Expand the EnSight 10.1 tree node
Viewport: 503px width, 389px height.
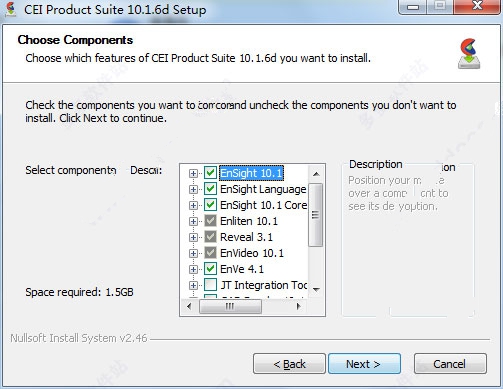tap(193, 173)
